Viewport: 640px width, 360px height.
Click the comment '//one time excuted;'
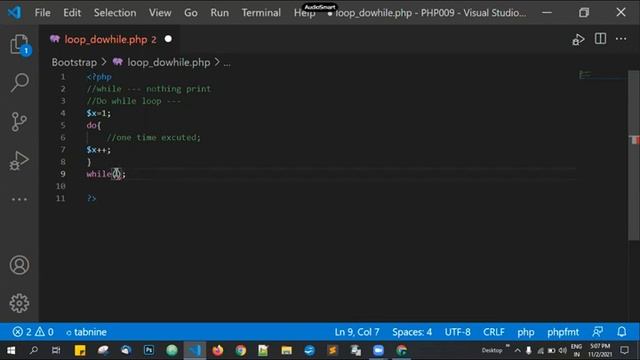153,138
